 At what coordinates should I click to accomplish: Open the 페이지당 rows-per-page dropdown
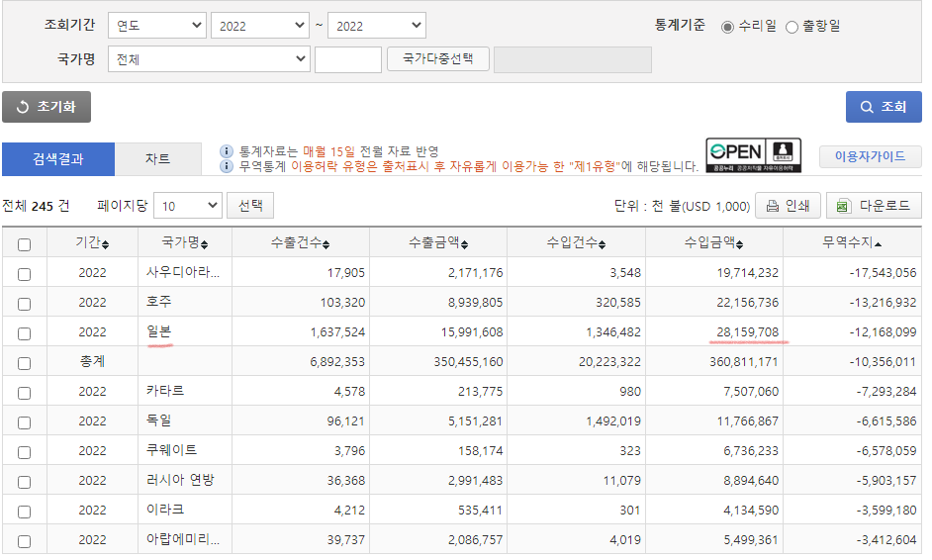(188, 206)
